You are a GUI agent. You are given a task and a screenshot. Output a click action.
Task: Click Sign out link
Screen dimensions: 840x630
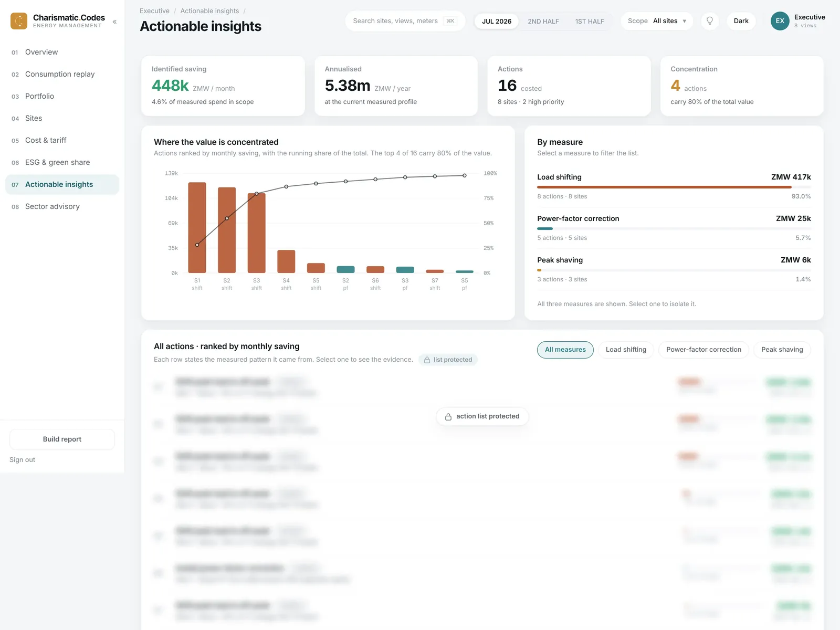coord(22,460)
